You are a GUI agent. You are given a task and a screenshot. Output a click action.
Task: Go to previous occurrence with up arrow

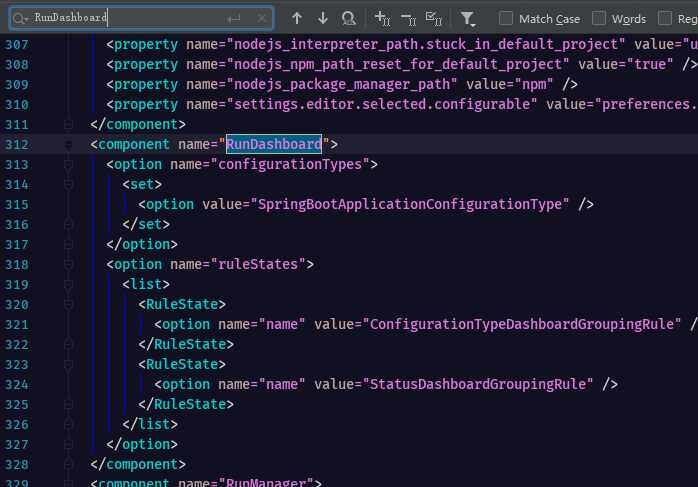click(x=297, y=18)
